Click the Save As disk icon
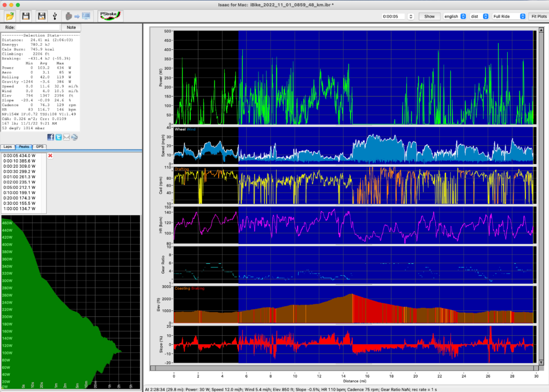Screen dimensions: 549x392 (41, 15)
